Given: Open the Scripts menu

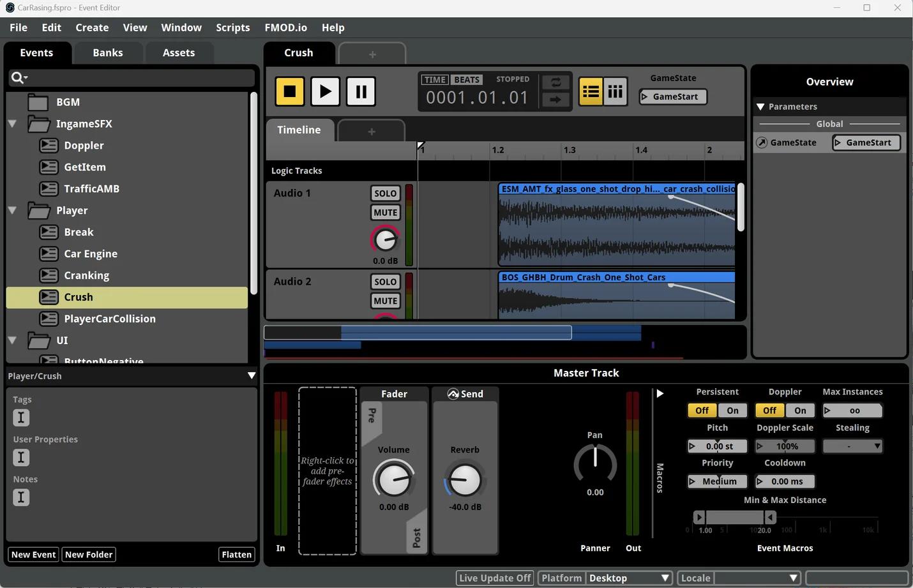Looking at the screenshot, I should pos(232,27).
